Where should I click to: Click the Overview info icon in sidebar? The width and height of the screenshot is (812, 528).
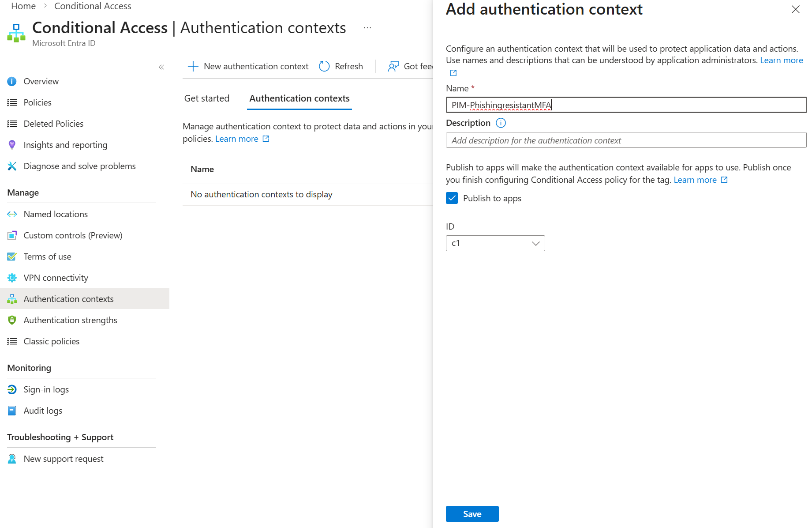point(12,81)
